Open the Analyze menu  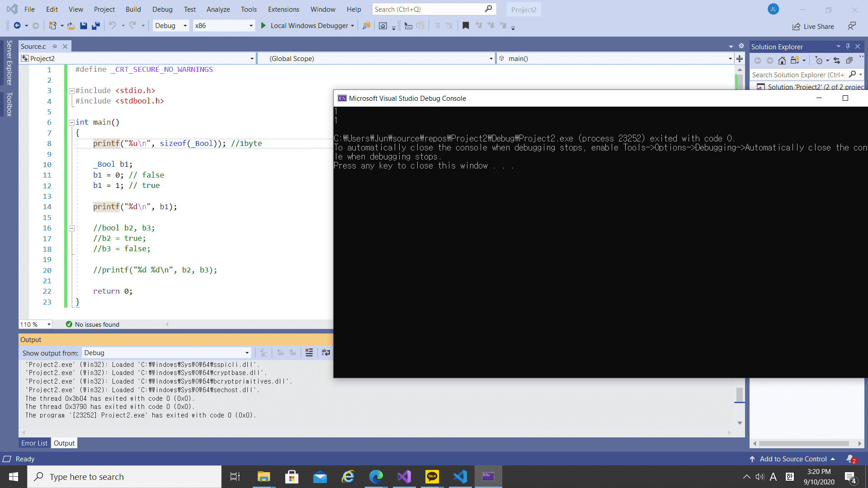pos(218,9)
